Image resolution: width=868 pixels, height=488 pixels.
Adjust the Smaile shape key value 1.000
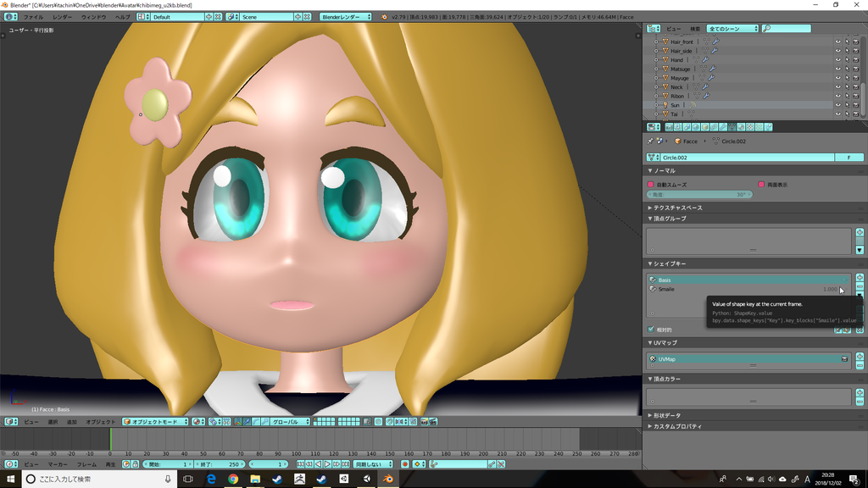[x=830, y=289]
